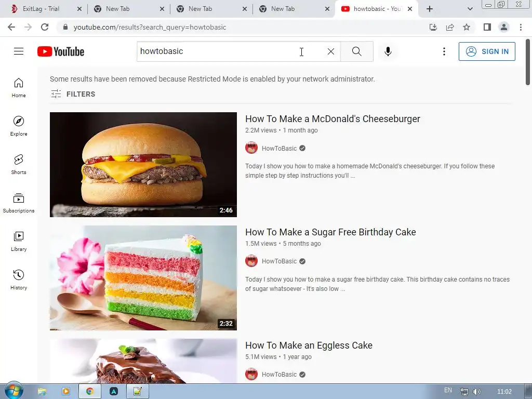This screenshot has height=399, width=532.
Task: Click the browser forward arrow
Action: pos(28,27)
